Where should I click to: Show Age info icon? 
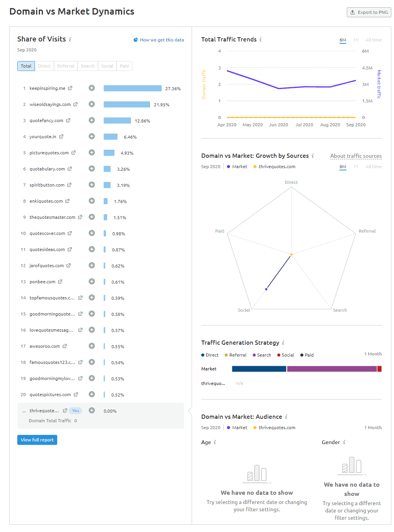click(x=215, y=442)
